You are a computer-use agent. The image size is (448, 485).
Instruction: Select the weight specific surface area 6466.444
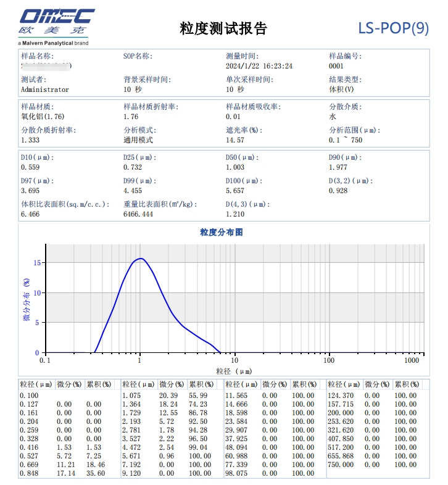tap(138, 214)
